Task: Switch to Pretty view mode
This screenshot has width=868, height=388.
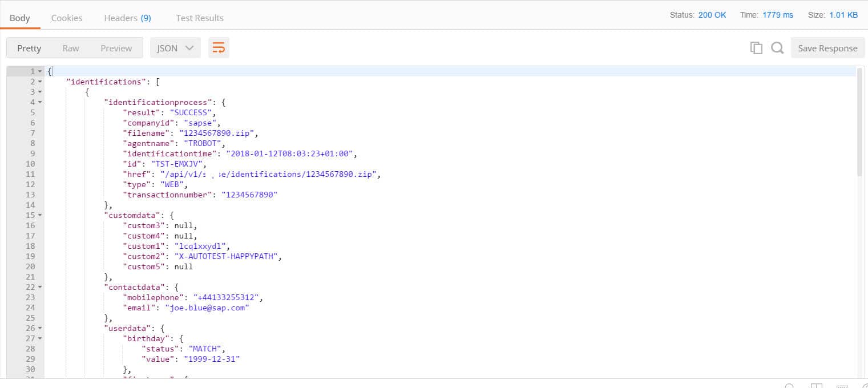Action: [29, 48]
